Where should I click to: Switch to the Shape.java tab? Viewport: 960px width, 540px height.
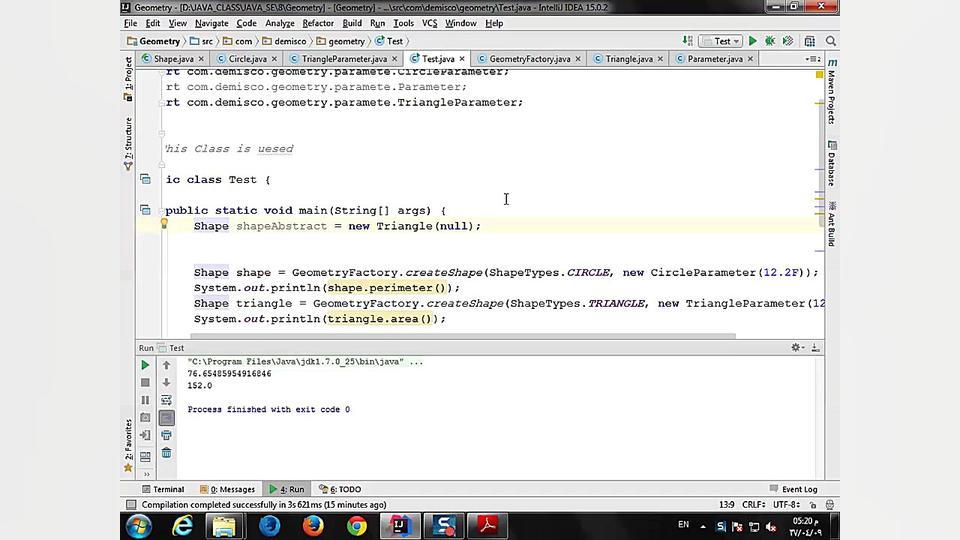(x=173, y=59)
